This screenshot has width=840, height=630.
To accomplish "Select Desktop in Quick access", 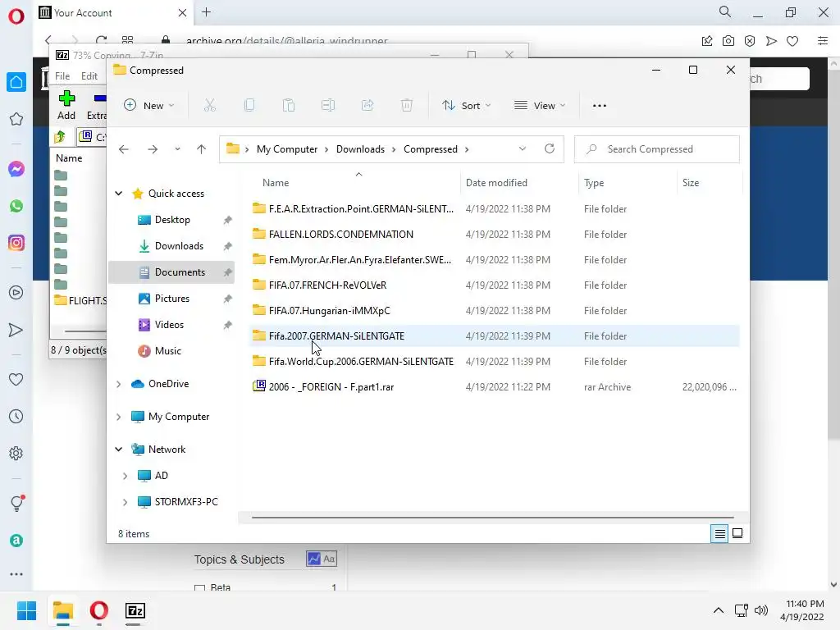I will pyautogui.click(x=172, y=220).
